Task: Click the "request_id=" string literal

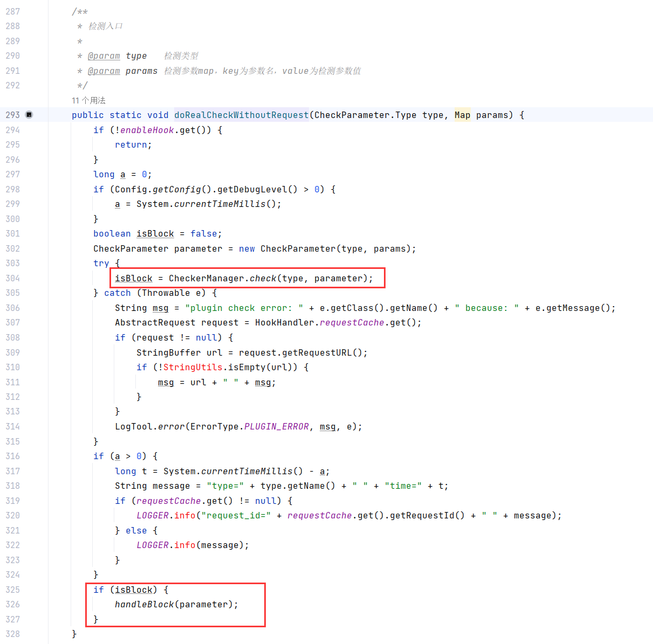Action: pyautogui.click(x=236, y=515)
